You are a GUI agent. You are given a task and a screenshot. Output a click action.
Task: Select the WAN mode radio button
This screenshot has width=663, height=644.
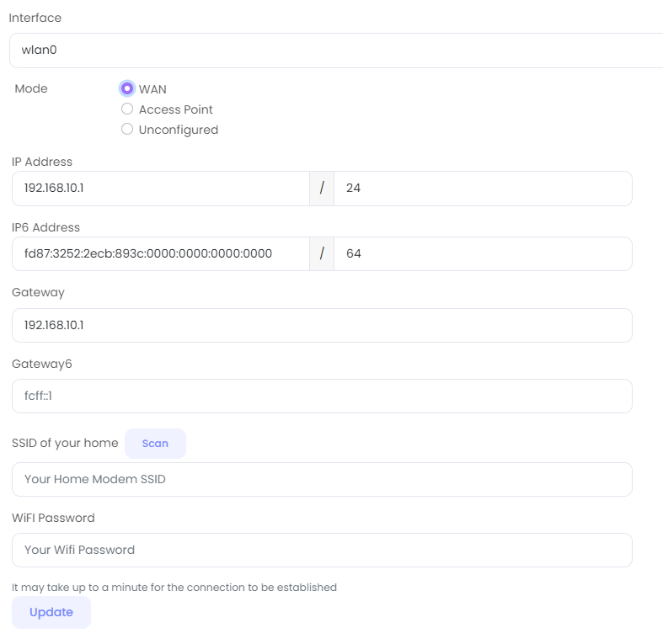point(127,88)
